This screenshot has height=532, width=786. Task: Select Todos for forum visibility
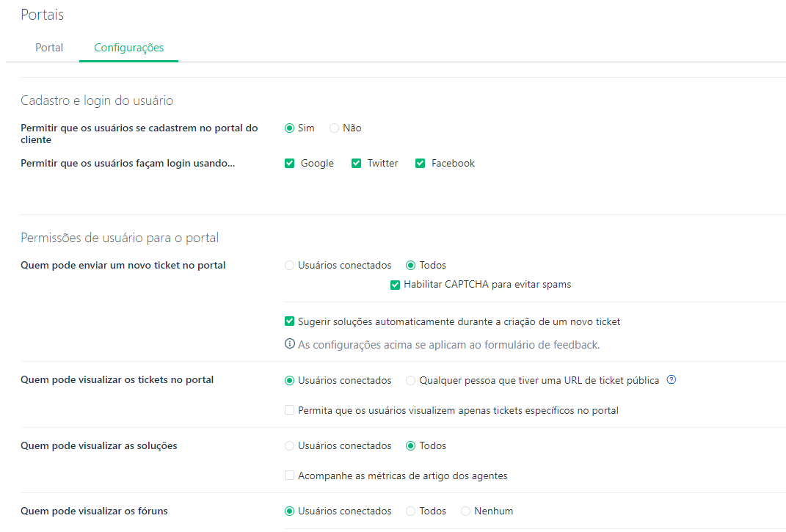[x=410, y=511]
